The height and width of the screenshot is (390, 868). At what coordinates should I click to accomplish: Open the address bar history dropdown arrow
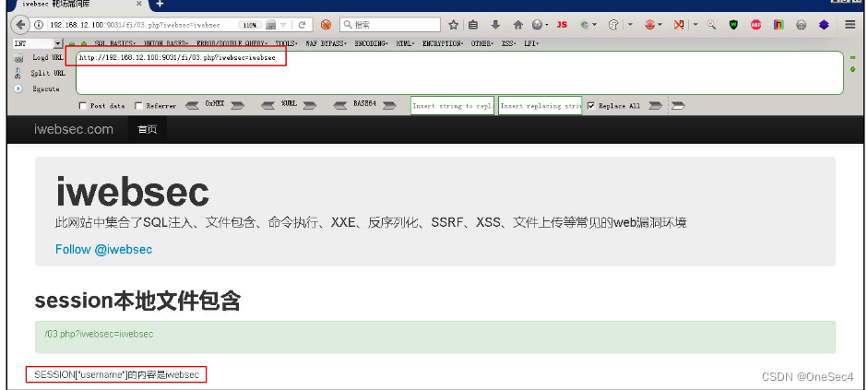pyautogui.click(x=283, y=25)
